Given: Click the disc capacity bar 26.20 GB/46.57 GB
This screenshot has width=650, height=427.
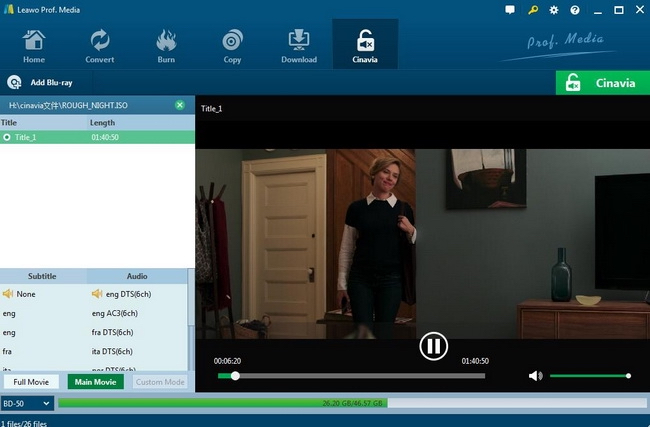Looking at the screenshot, I should tap(352, 403).
